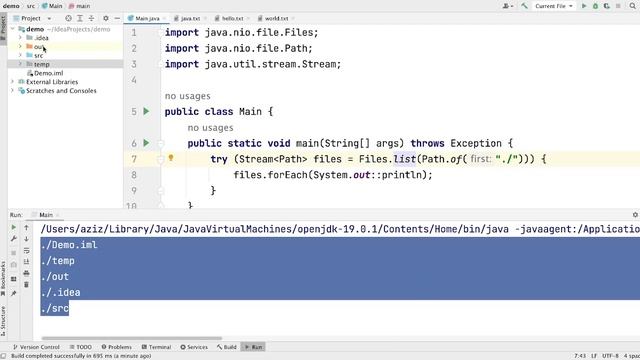Hide the Project panel with minus icon
The image size is (640, 360).
[117, 18]
